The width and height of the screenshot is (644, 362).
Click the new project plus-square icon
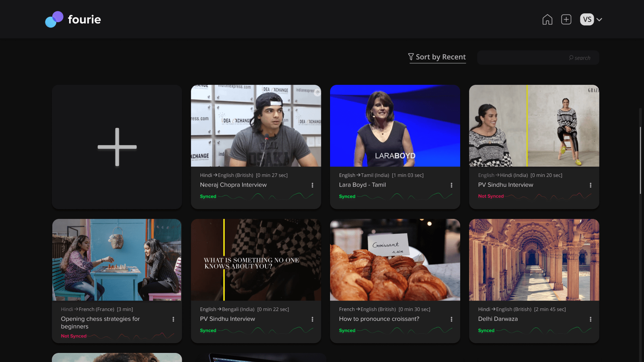[566, 19]
